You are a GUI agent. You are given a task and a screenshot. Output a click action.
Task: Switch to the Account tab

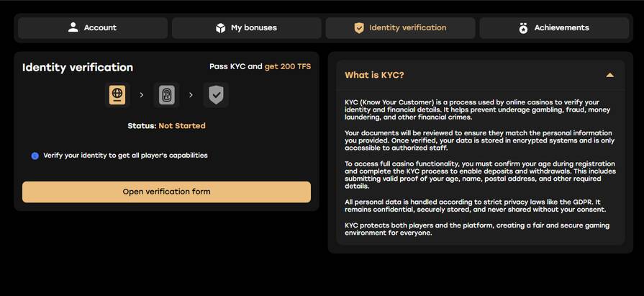(93, 28)
